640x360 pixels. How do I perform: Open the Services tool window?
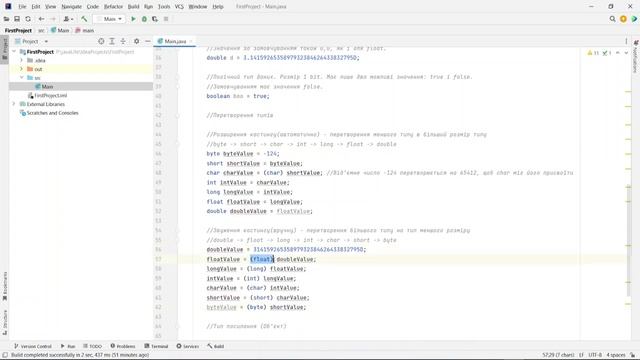point(187,346)
